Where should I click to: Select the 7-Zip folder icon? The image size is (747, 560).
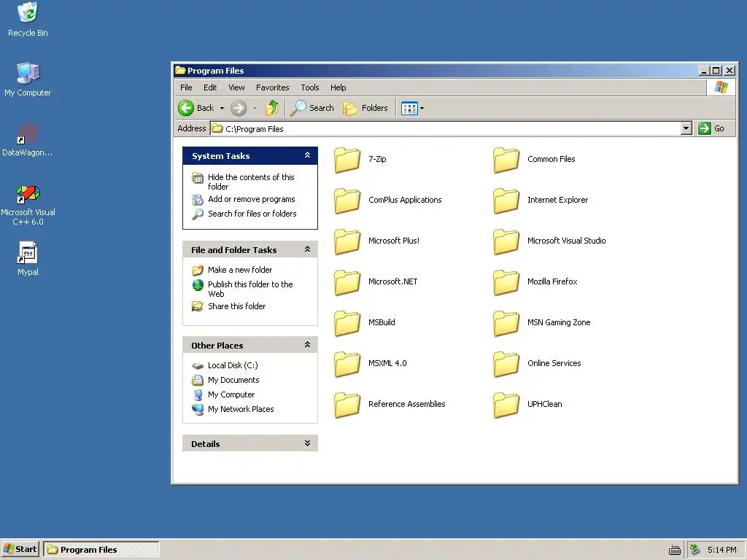pyautogui.click(x=347, y=160)
